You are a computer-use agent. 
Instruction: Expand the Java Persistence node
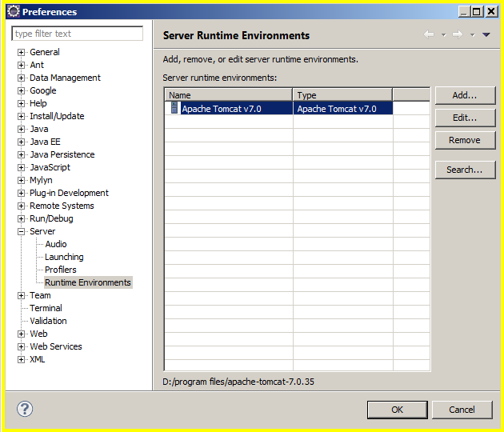pos(21,154)
